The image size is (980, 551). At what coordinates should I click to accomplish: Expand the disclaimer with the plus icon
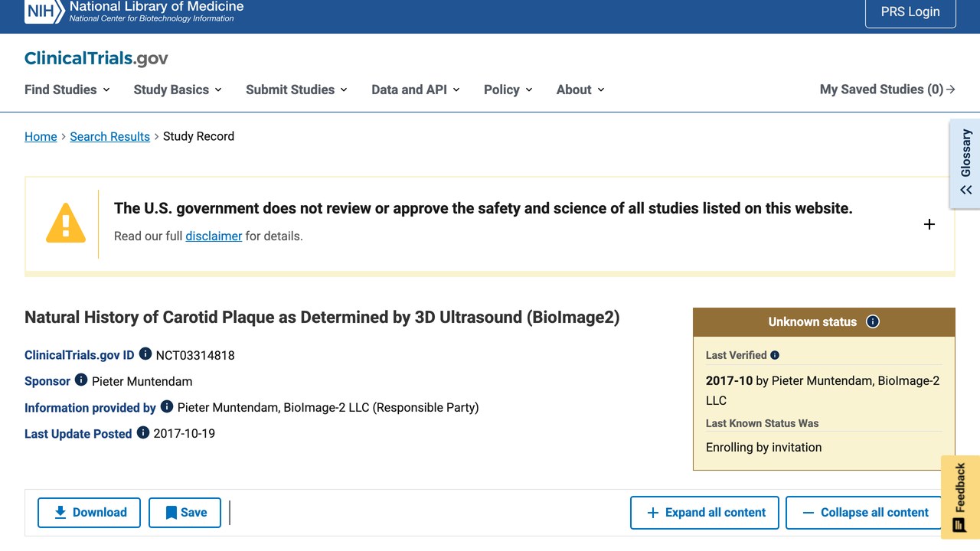pos(929,224)
